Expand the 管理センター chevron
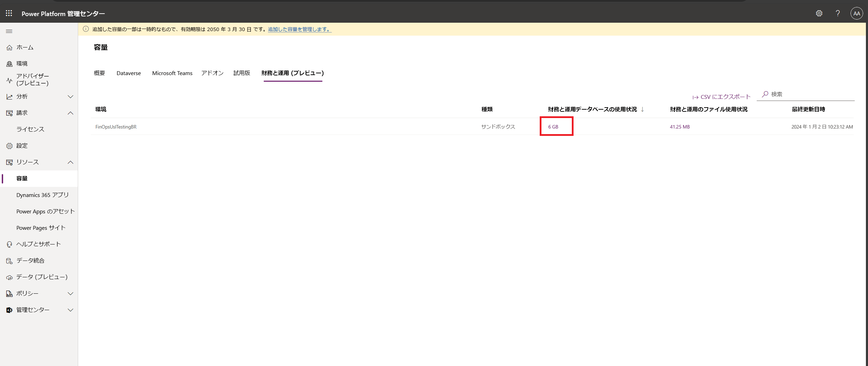This screenshot has width=868, height=366. click(x=70, y=310)
